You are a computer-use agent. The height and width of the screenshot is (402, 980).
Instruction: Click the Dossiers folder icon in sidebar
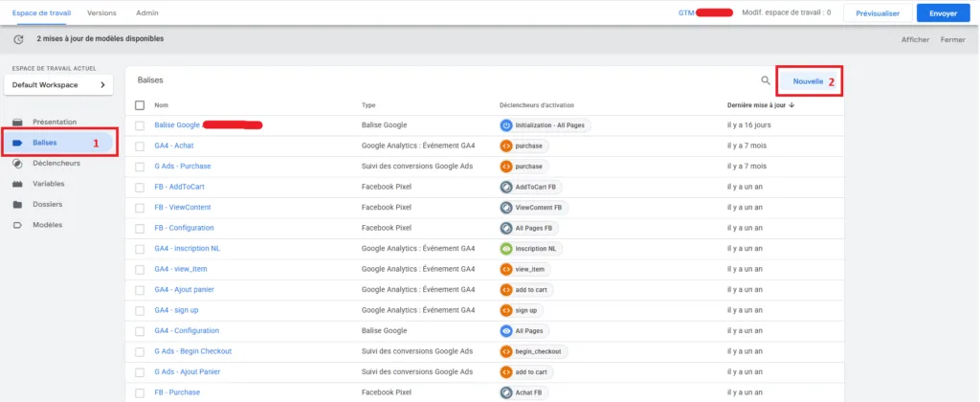(17, 204)
